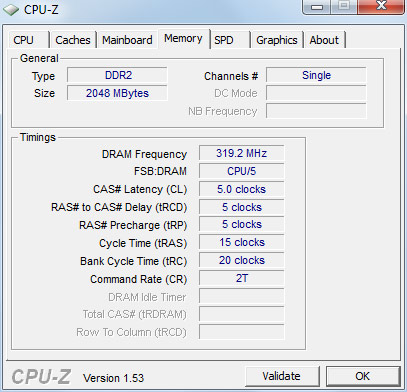The width and height of the screenshot is (407, 392).
Task: Click the CPU-Z title bar app icon
Action: [11, 10]
